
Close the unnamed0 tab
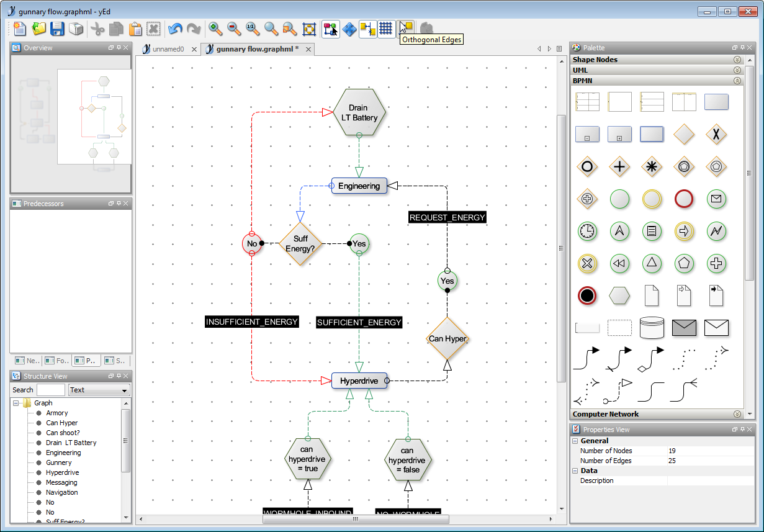(x=194, y=49)
